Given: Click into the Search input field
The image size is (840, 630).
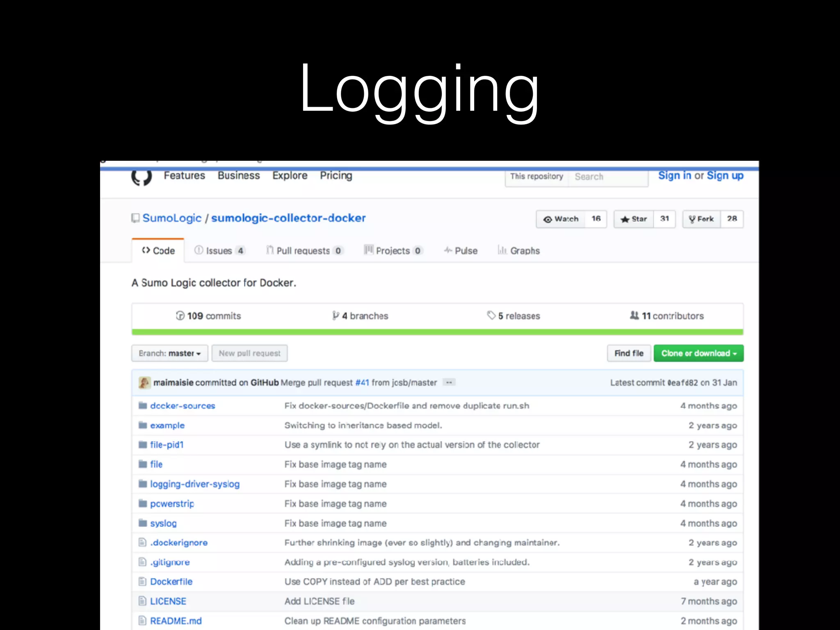Looking at the screenshot, I should pos(608,176).
